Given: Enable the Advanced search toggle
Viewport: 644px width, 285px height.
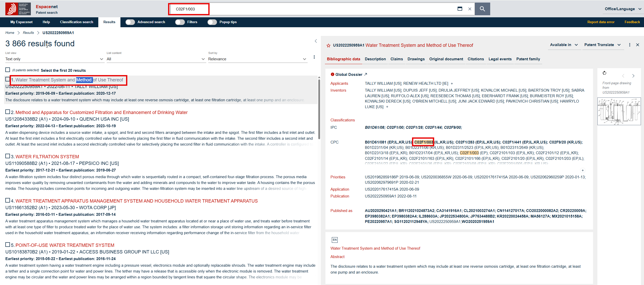Looking at the screenshot, I should [130, 22].
